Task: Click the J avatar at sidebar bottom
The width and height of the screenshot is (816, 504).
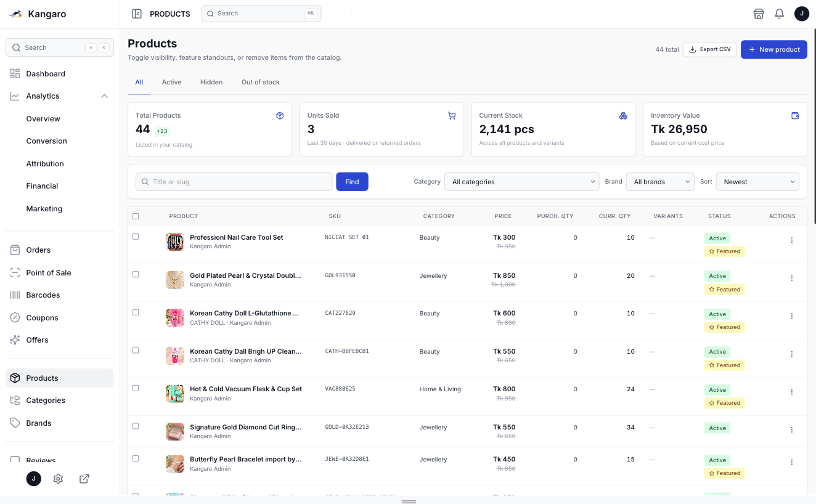Action: (x=34, y=479)
